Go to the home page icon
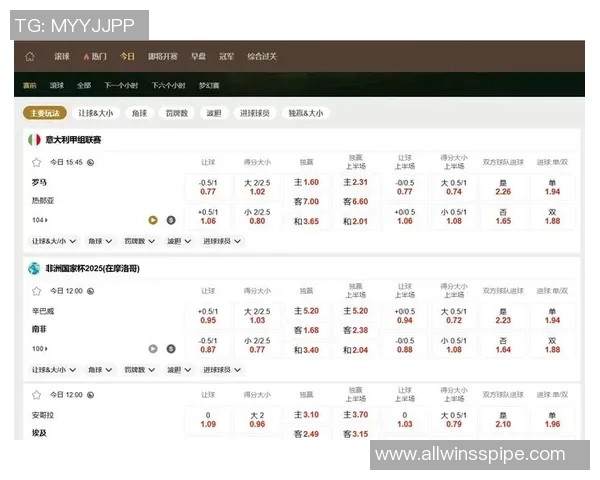Image resolution: width=600 pixels, height=480 pixels. 30,57
